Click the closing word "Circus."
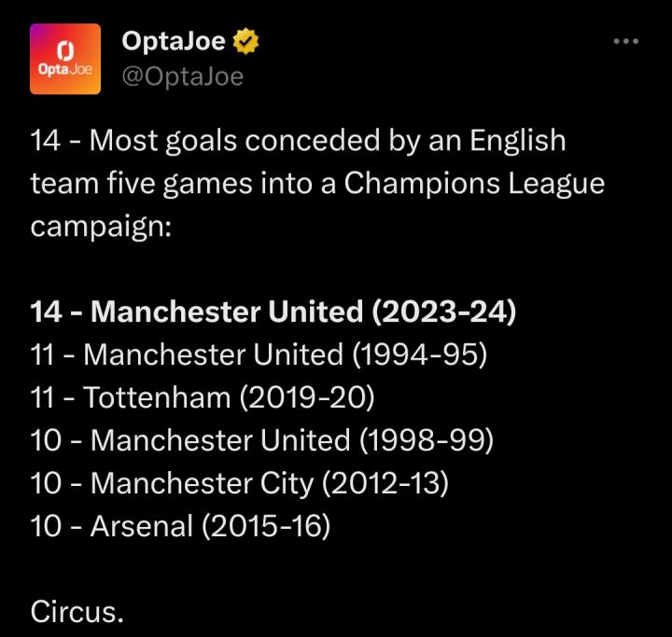Viewport: 672px width, 637px height. click(x=77, y=613)
